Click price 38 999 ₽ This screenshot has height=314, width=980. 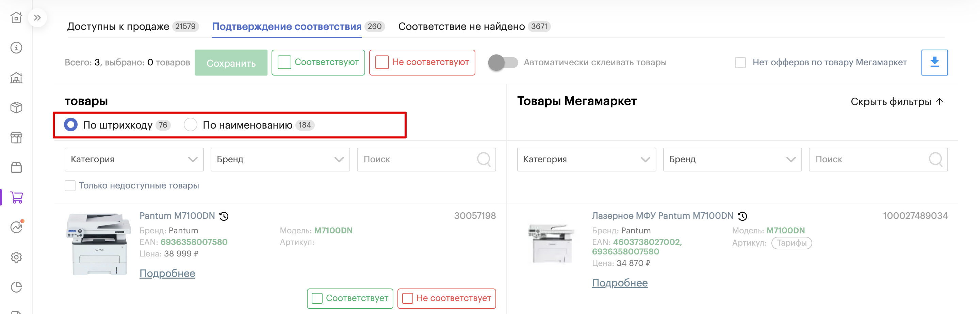[181, 253]
